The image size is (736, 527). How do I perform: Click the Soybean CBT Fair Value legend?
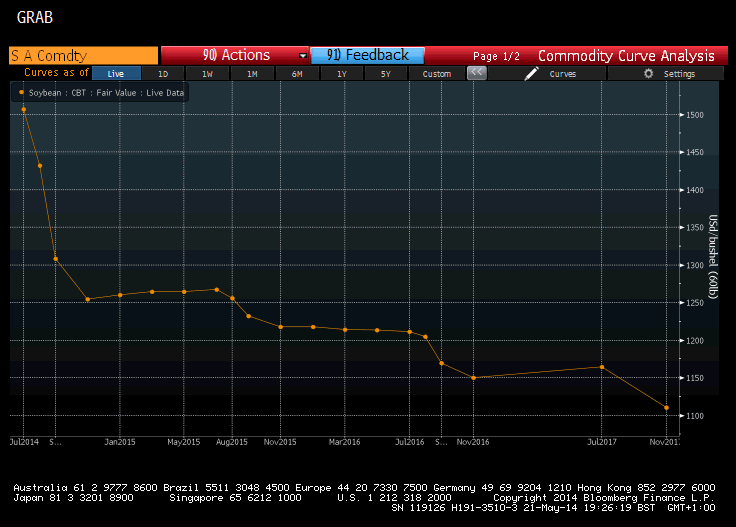click(x=103, y=92)
